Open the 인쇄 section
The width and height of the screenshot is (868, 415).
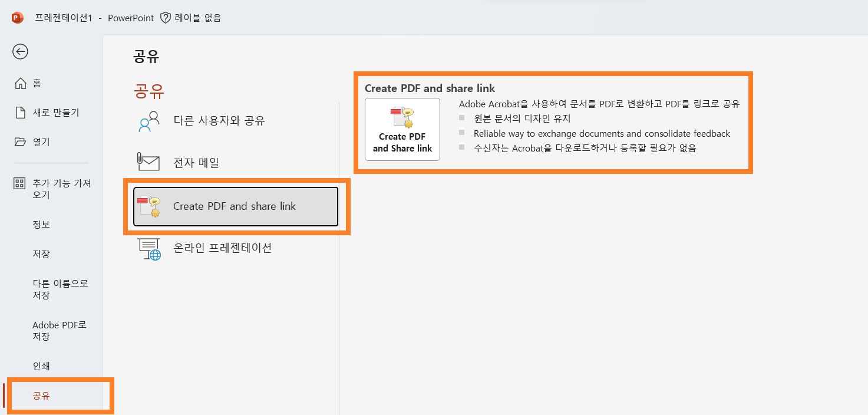(41, 365)
